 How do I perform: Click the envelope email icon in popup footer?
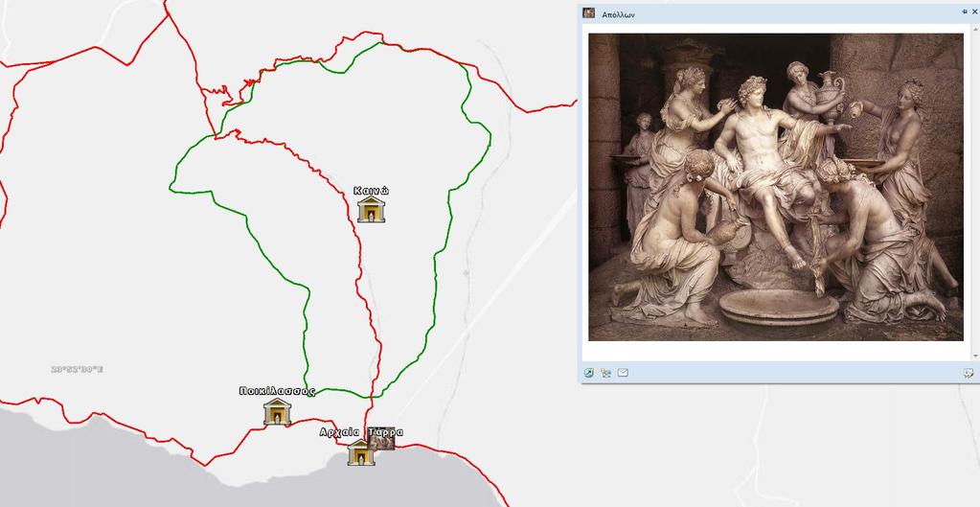click(x=623, y=373)
